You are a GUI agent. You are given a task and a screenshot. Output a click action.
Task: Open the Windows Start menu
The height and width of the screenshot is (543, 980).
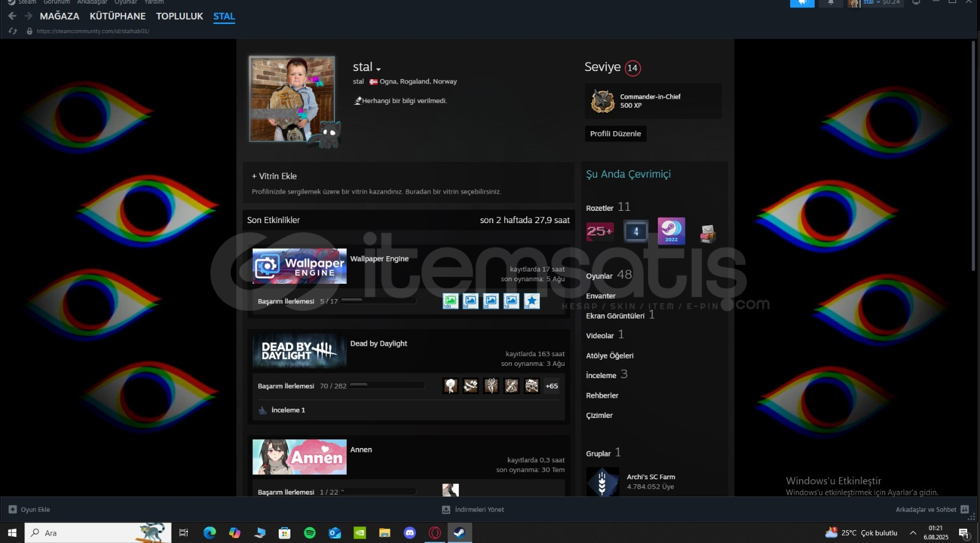[x=12, y=533]
